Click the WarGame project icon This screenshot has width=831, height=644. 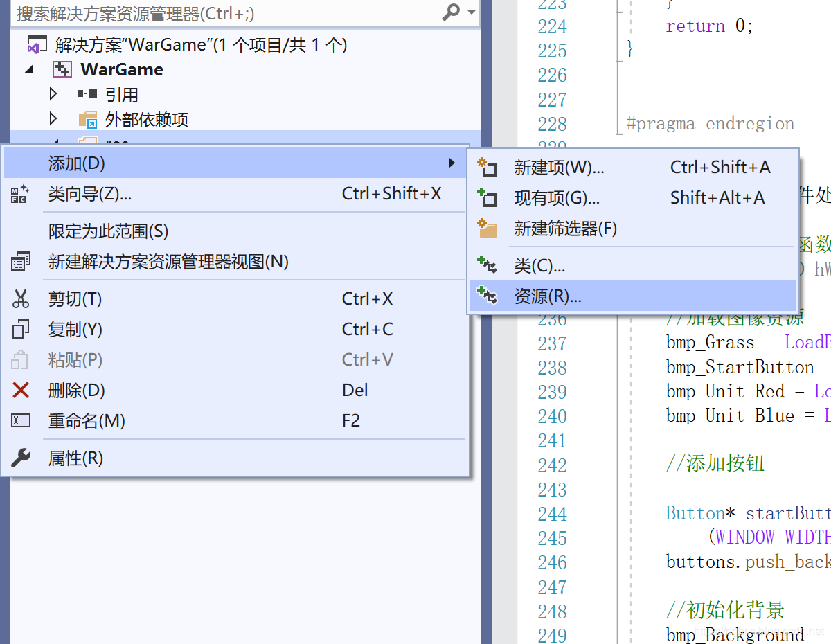(x=63, y=70)
